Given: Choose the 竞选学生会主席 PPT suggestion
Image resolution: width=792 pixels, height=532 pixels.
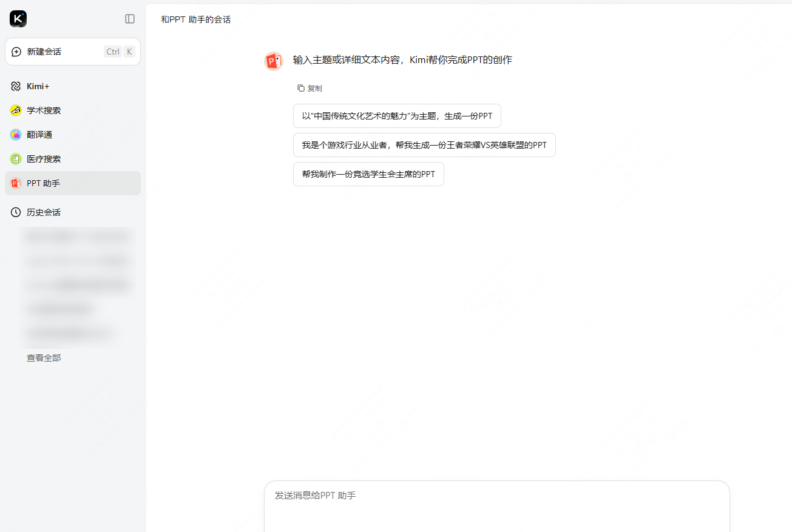Looking at the screenshot, I should tap(368, 174).
